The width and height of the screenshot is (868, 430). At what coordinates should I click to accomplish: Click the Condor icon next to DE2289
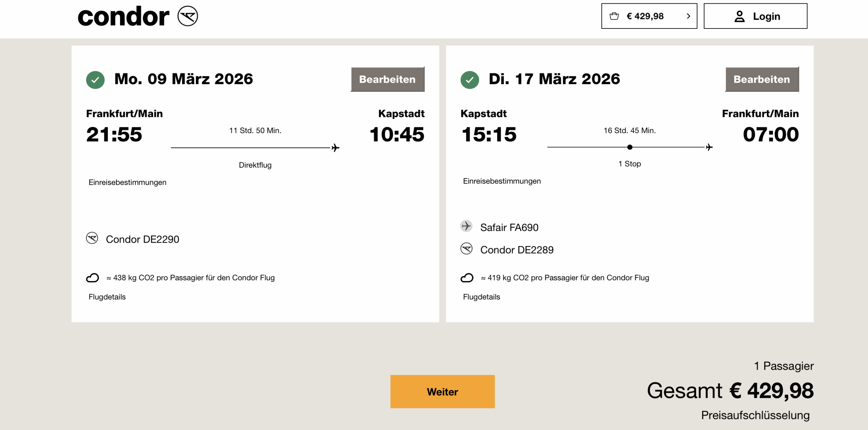tap(466, 249)
